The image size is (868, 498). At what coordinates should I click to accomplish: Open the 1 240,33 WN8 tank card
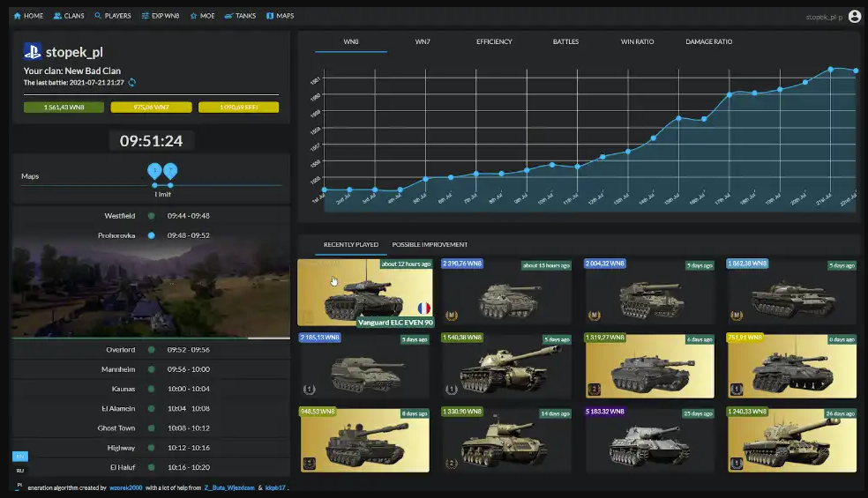point(792,440)
